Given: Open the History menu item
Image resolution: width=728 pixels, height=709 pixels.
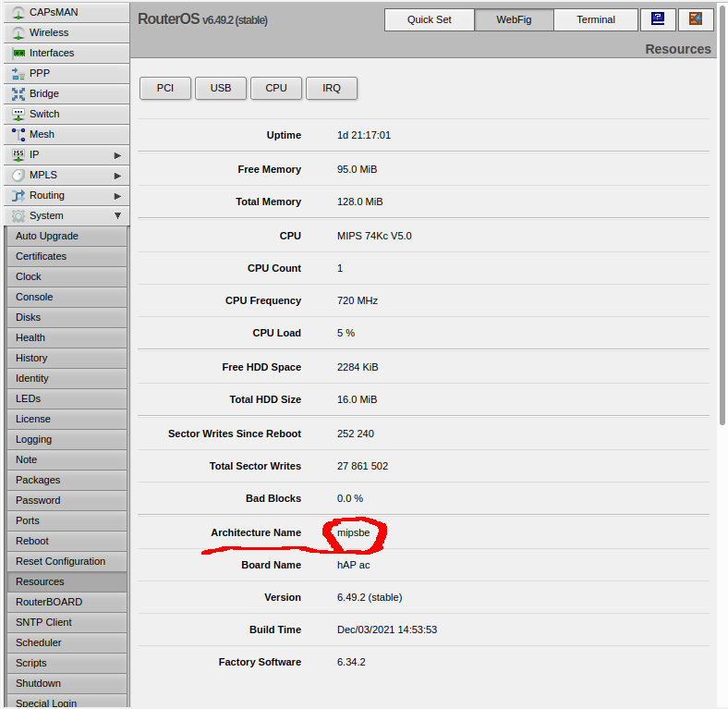Looking at the screenshot, I should click(x=67, y=359).
